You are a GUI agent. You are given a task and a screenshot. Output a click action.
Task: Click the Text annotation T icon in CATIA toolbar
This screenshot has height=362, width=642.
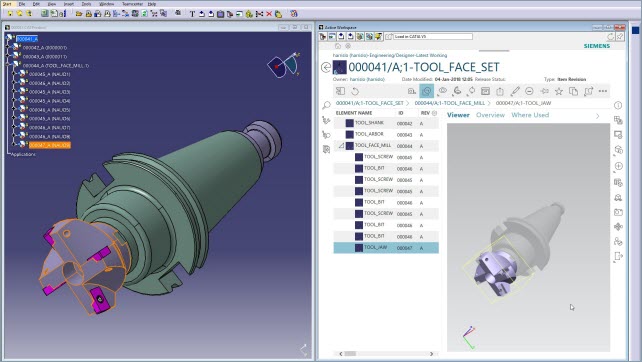(192, 14)
